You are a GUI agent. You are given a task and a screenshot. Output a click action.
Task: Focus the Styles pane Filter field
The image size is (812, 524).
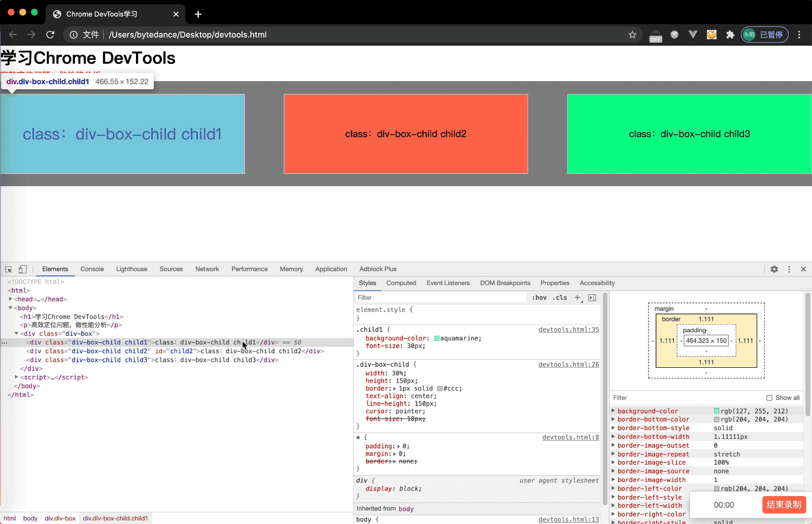(x=441, y=298)
